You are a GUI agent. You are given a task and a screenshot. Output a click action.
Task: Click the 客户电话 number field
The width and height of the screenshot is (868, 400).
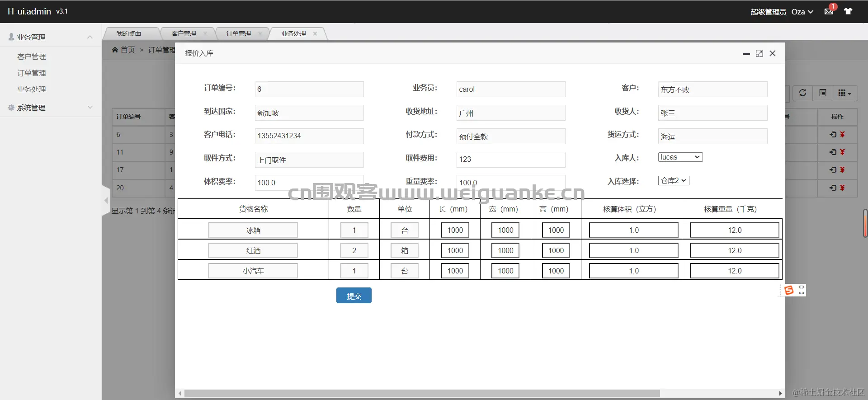[x=309, y=136]
